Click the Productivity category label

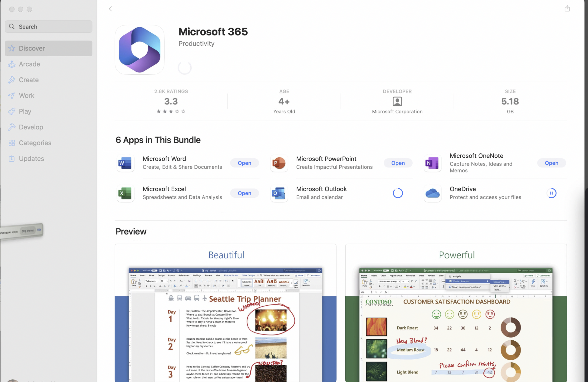(x=196, y=44)
